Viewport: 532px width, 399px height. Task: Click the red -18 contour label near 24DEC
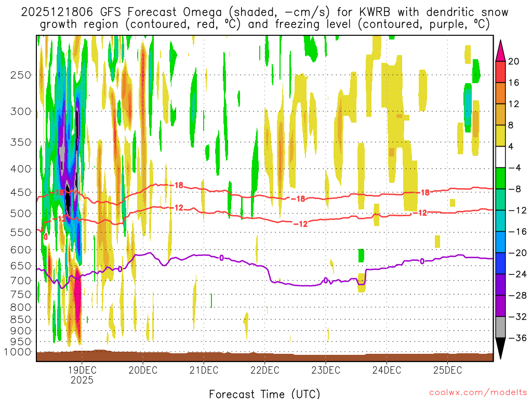pos(423,193)
